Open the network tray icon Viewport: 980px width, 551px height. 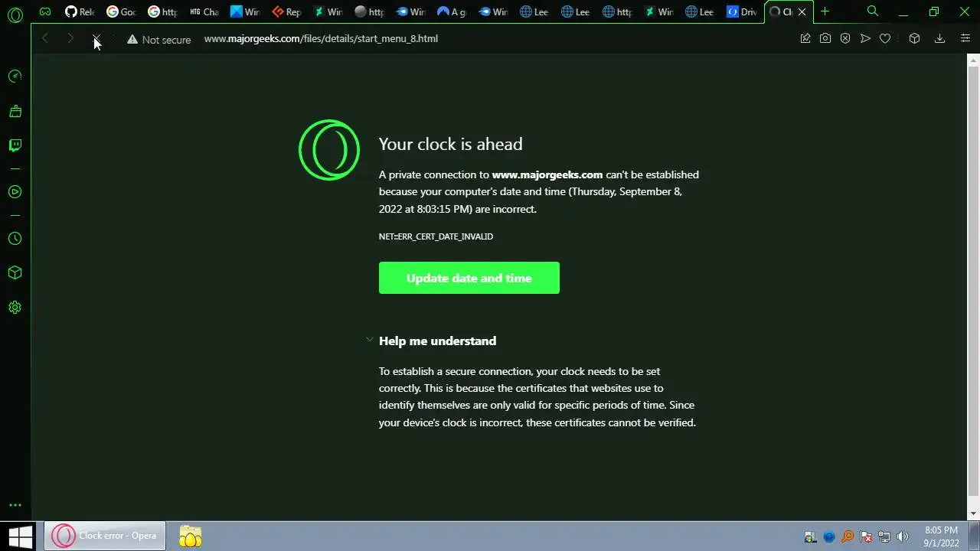884,536
